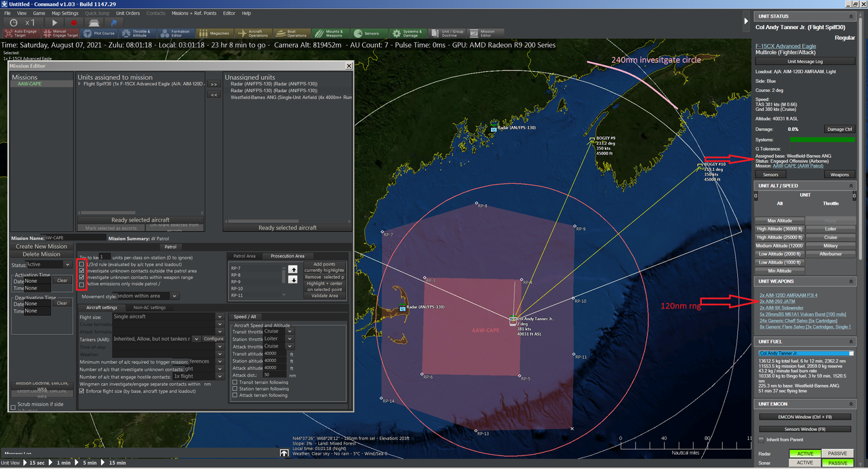Toggle investigate contacts outside patrol area
This screenshot has width=868, height=469.
tap(83, 270)
